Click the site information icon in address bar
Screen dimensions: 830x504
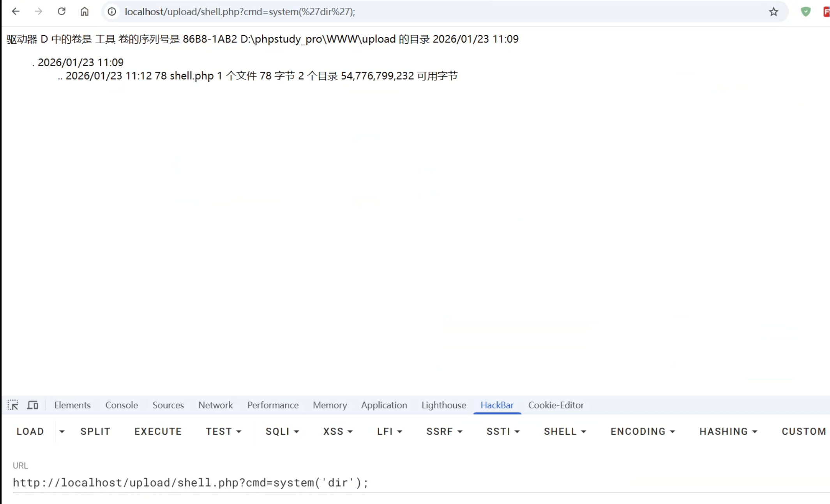coord(112,11)
